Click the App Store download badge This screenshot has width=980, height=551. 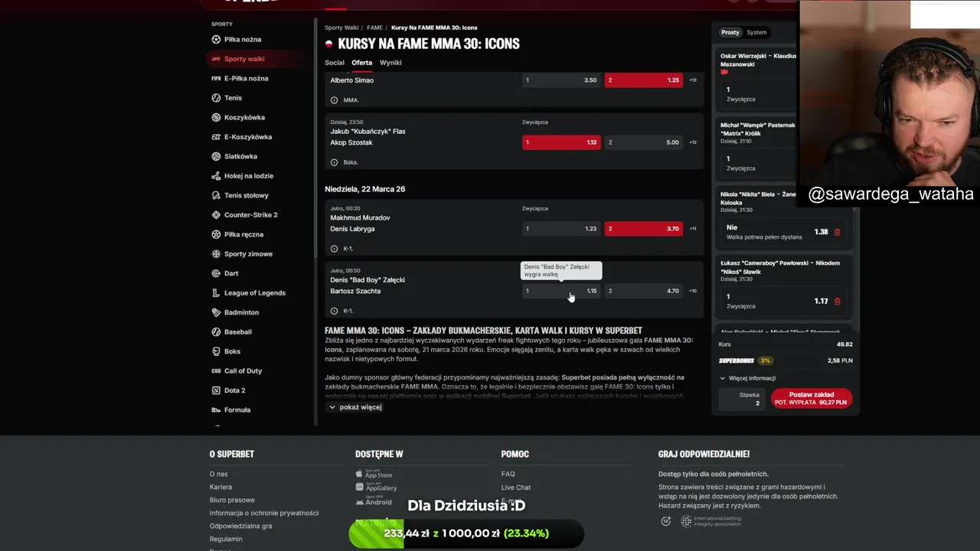point(374,474)
